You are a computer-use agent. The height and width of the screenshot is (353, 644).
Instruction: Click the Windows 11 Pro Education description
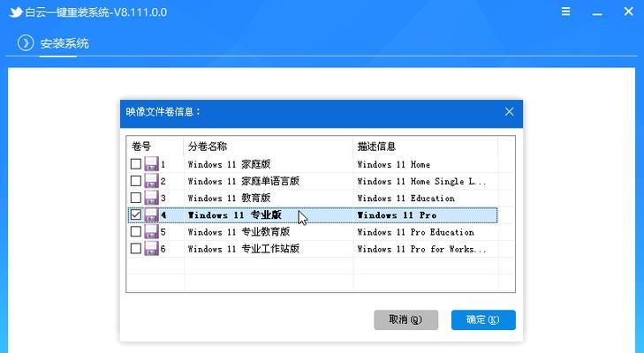[415, 232]
